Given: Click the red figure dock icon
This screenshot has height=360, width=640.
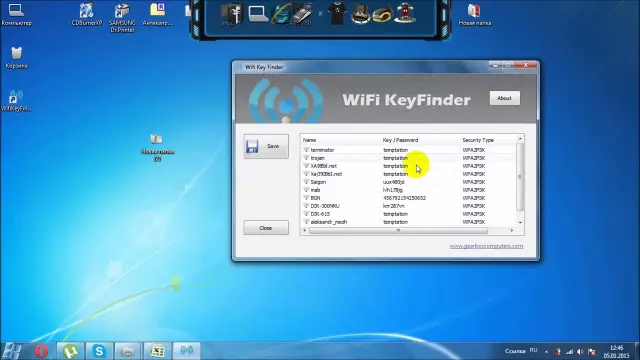Looking at the screenshot, I should tap(405, 13).
